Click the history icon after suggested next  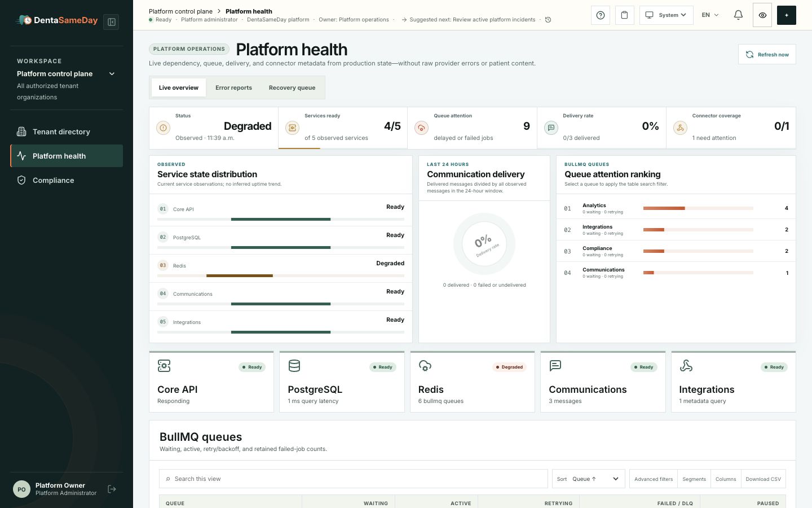(x=548, y=20)
